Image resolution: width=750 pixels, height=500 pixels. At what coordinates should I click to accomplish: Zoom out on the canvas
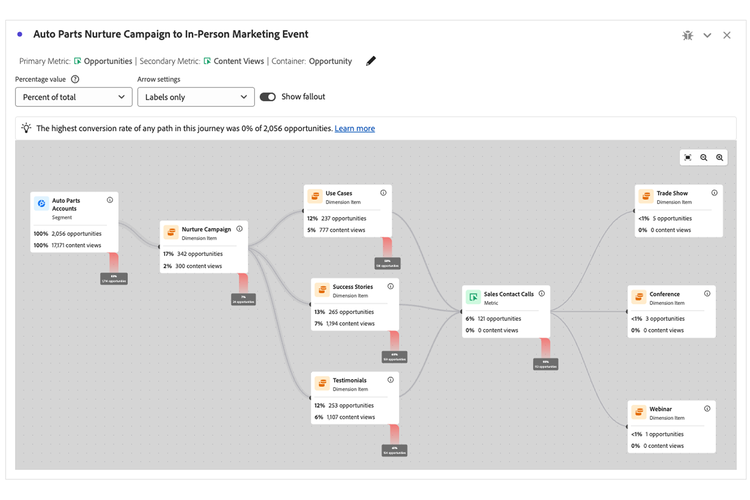pyautogui.click(x=704, y=157)
